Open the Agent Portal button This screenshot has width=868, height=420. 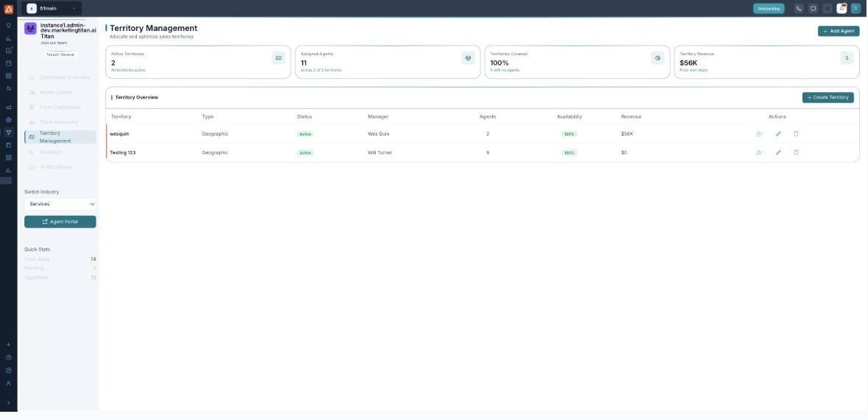[60, 222]
